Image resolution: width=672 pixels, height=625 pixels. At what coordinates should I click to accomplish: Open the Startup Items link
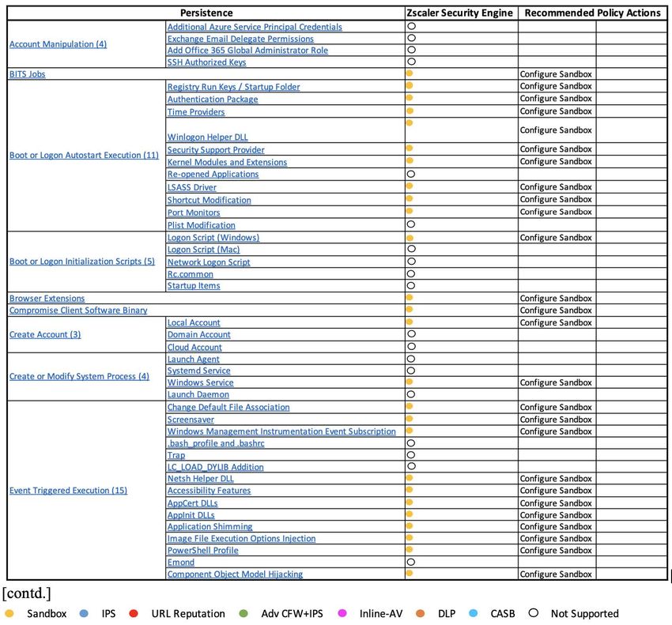pyautogui.click(x=194, y=286)
